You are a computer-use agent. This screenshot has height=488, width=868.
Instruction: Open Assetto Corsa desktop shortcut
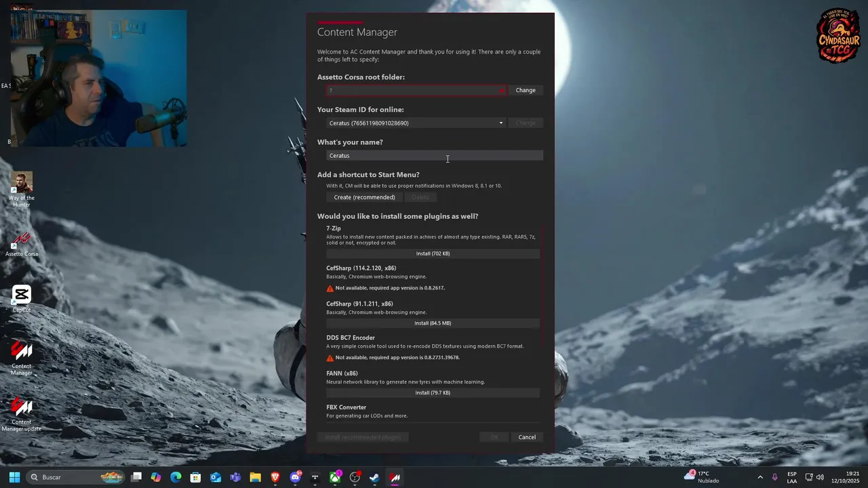point(21,244)
